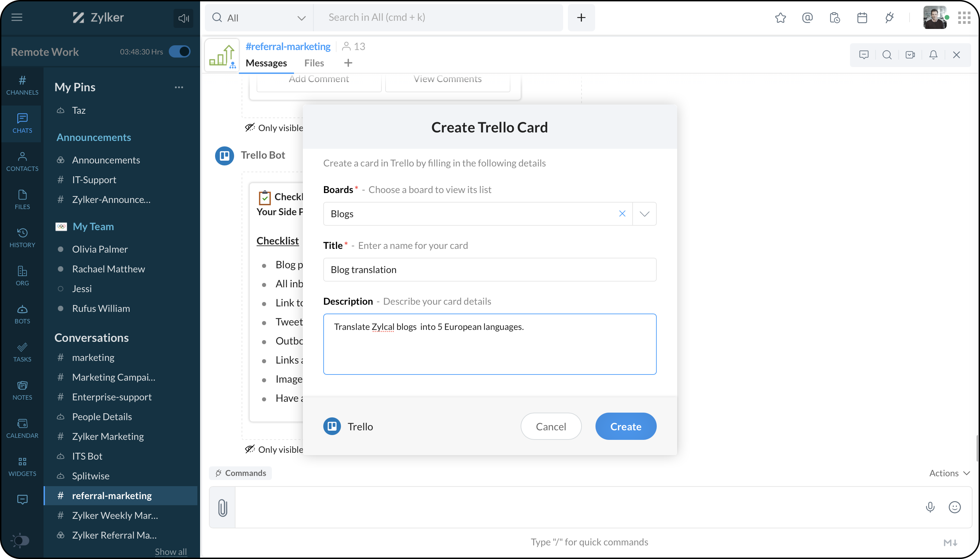Click the plus new item button in top bar
This screenshot has height=559, width=980.
(581, 18)
